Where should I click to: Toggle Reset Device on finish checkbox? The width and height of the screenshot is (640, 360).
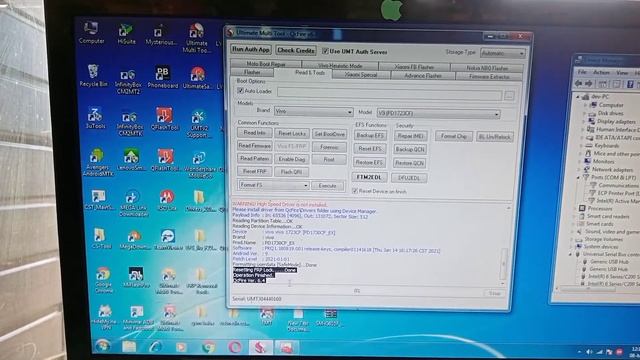(x=355, y=191)
